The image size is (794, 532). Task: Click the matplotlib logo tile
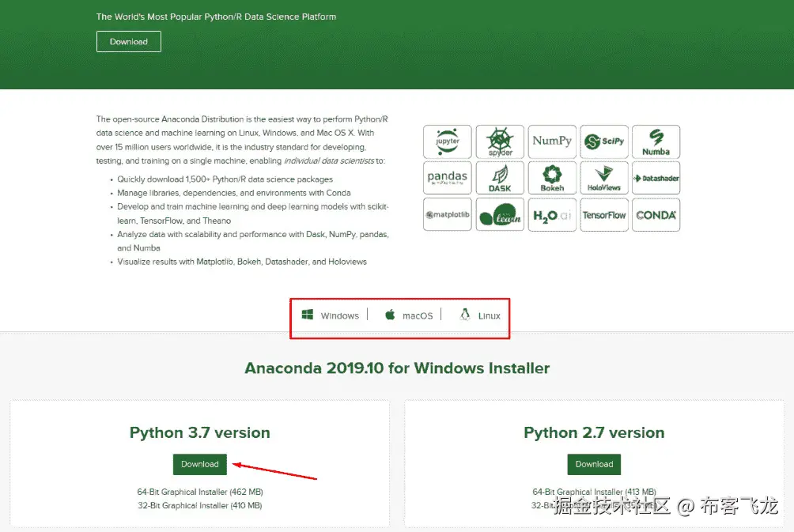tap(447, 215)
